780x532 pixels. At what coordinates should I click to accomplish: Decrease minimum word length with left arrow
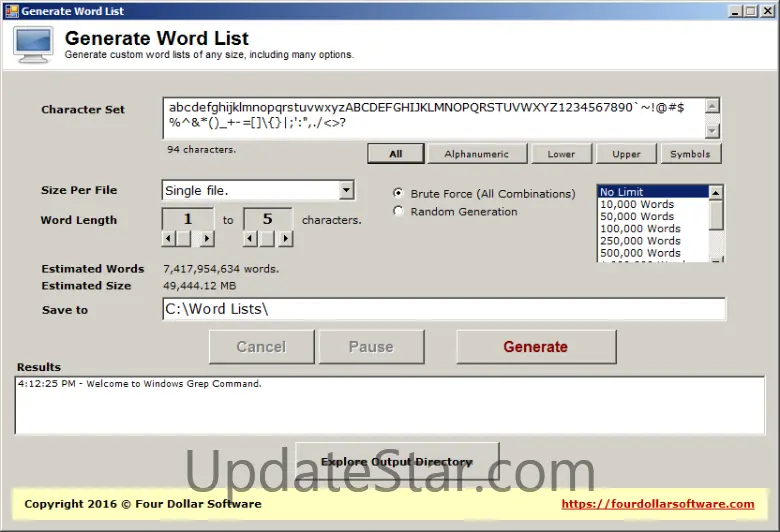(169, 239)
